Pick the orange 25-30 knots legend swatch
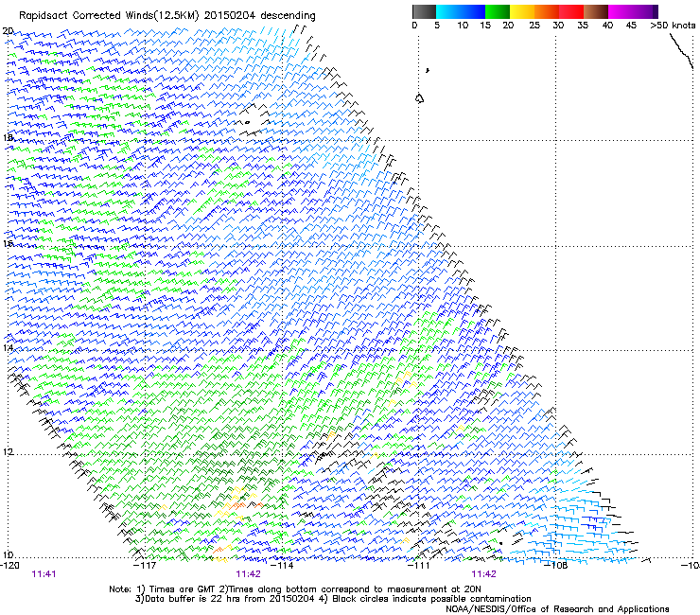Screen dimensions: 700x615 pyautogui.click(x=547, y=11)
